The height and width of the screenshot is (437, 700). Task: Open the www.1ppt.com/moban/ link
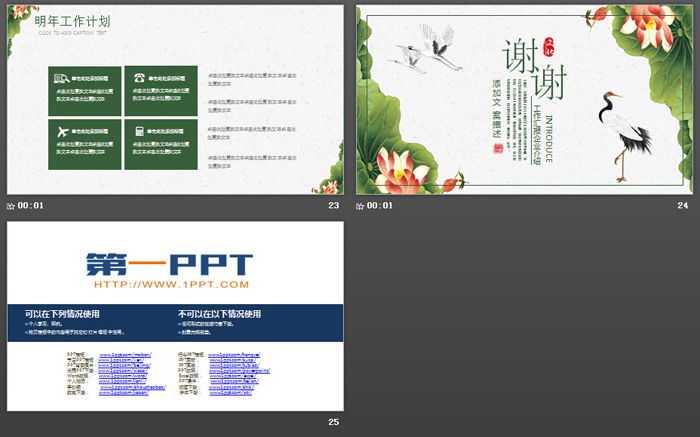coord(125,355)
